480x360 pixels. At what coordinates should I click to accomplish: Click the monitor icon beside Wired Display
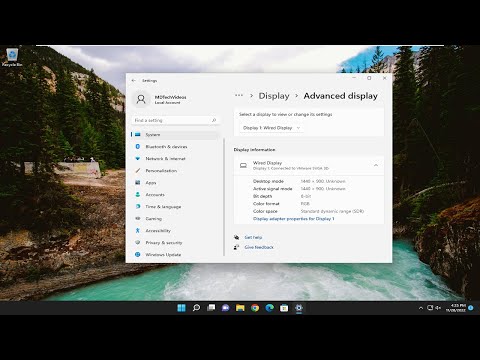(243, 165)
